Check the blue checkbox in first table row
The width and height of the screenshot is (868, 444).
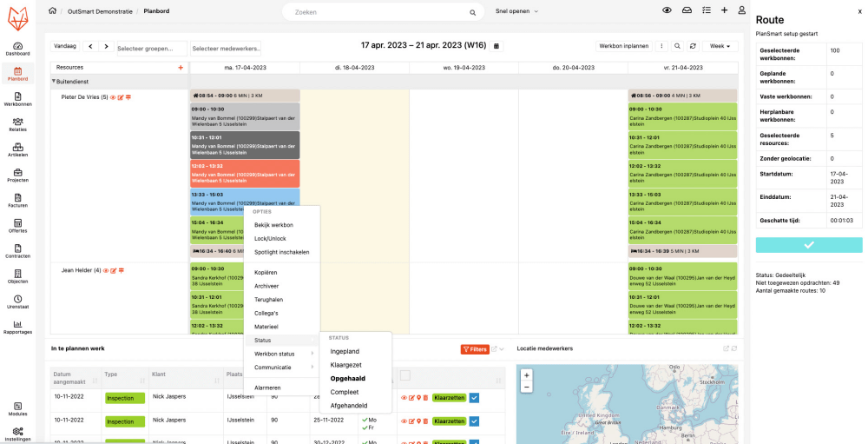coord(475,397)
